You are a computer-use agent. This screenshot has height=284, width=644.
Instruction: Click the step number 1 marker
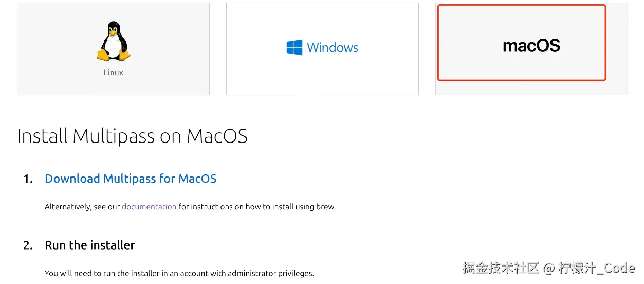(28, 179)
